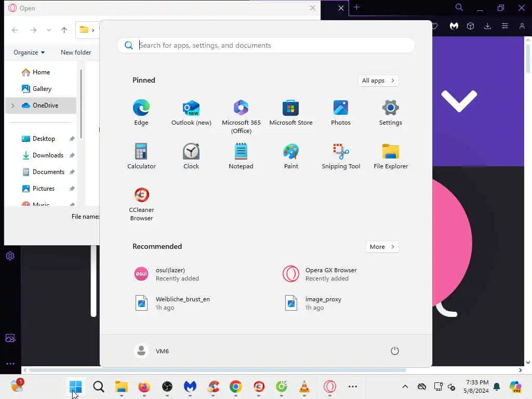Open taskbar Search icon
This screenshot has height=399, width=532.
pos(98,387)
